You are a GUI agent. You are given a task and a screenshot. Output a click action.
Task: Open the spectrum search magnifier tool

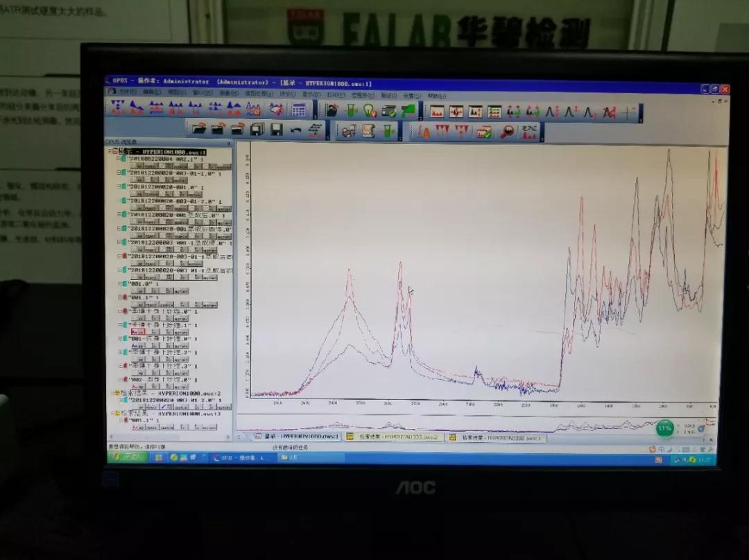(508, 132)
